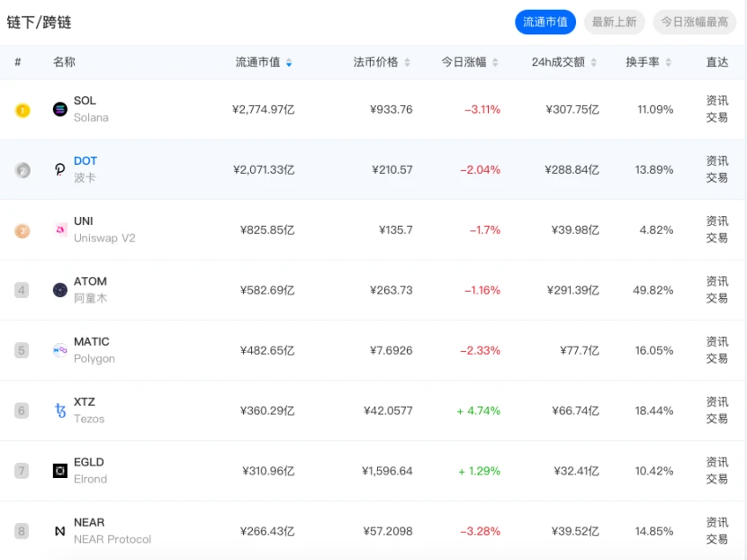The width and height of the screenshot is (747, 560).
Task: Click the Elrond EGLD logo icon
Action: click(60, 471)
